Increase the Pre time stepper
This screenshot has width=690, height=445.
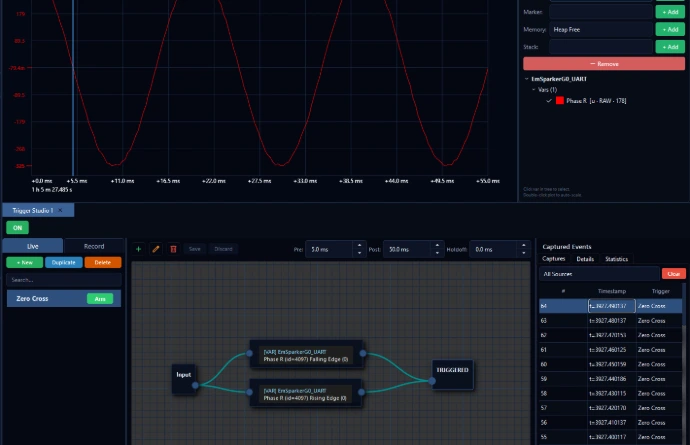pyautogui.click(x=360, y=246)
